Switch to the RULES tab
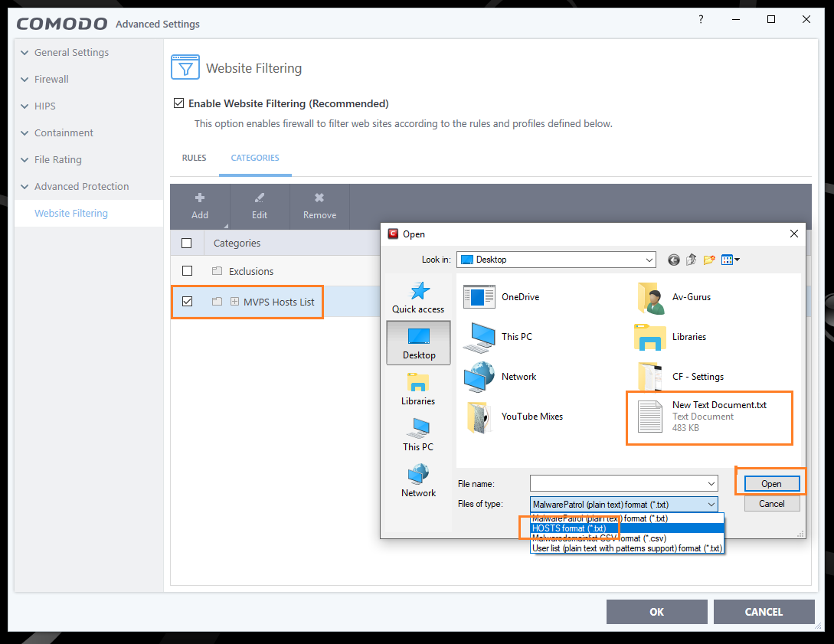The image size is (834, 644). 194,158
